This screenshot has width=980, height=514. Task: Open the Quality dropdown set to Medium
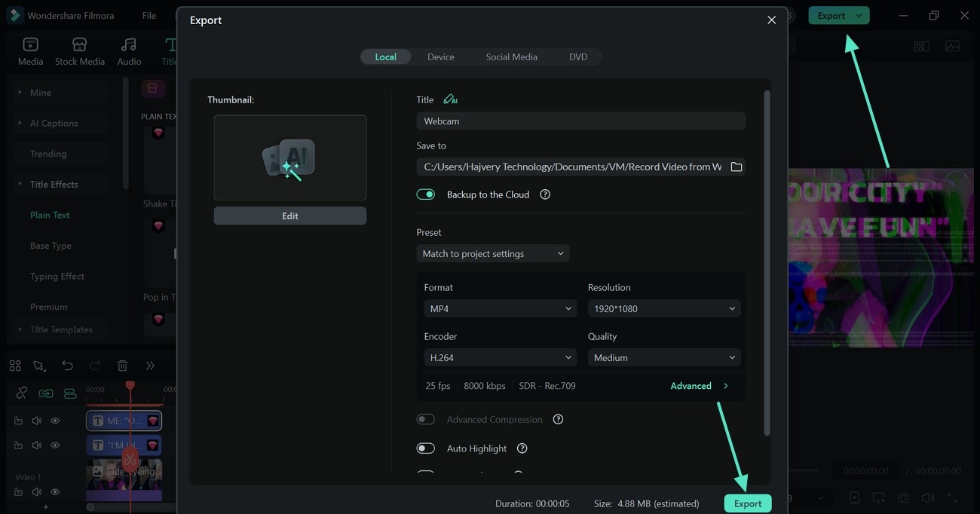[663, 357]
